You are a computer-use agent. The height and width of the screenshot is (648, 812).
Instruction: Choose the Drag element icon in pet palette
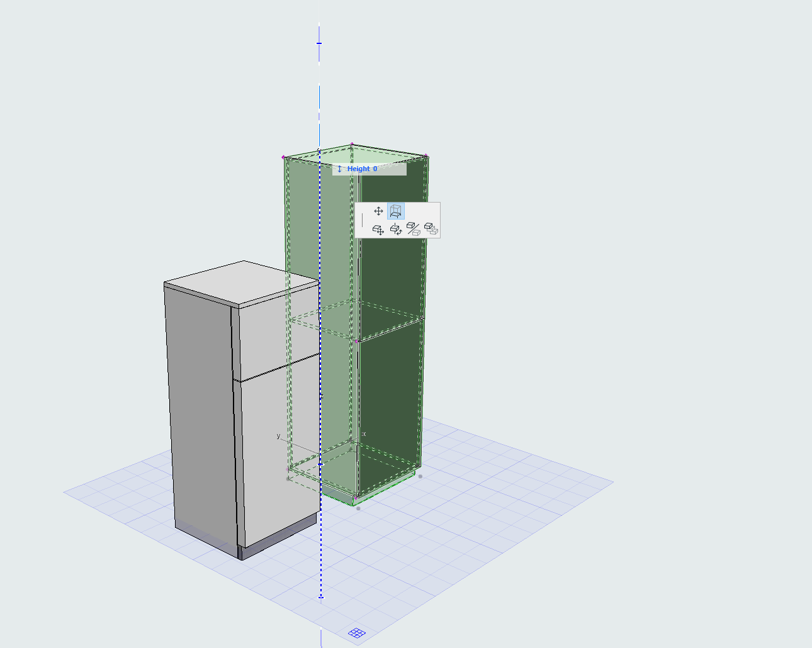point(378,230)
